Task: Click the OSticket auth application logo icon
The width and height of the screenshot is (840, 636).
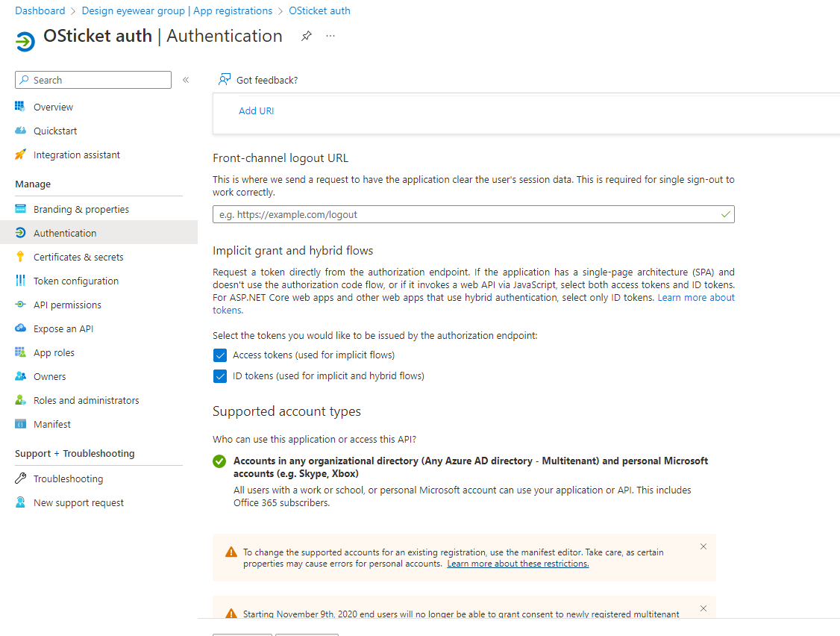Action: point(25,41)
